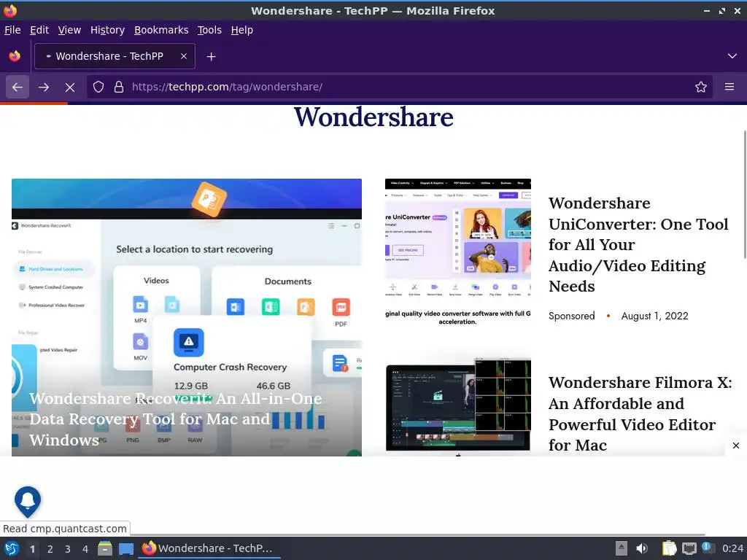Open the Filmora X article thumbnail

pos(458,407)
